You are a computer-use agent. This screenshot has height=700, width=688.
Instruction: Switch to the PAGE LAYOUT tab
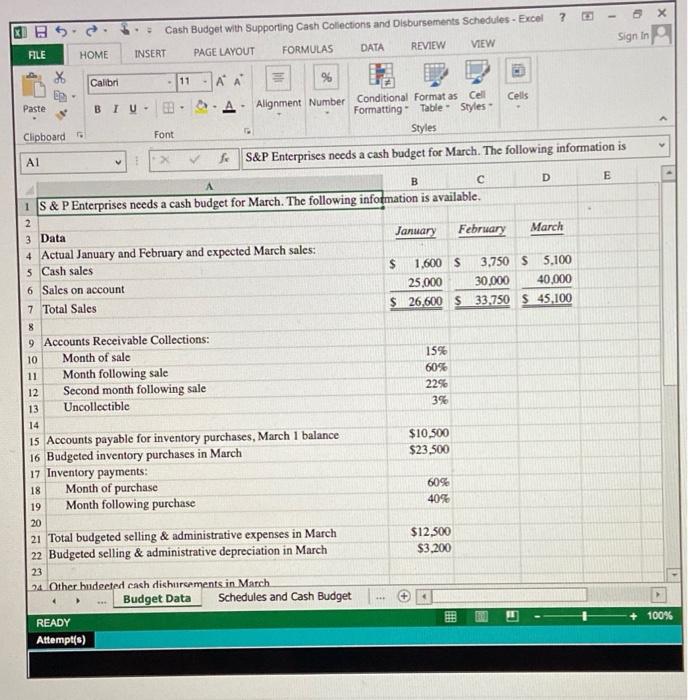point(224,52)
